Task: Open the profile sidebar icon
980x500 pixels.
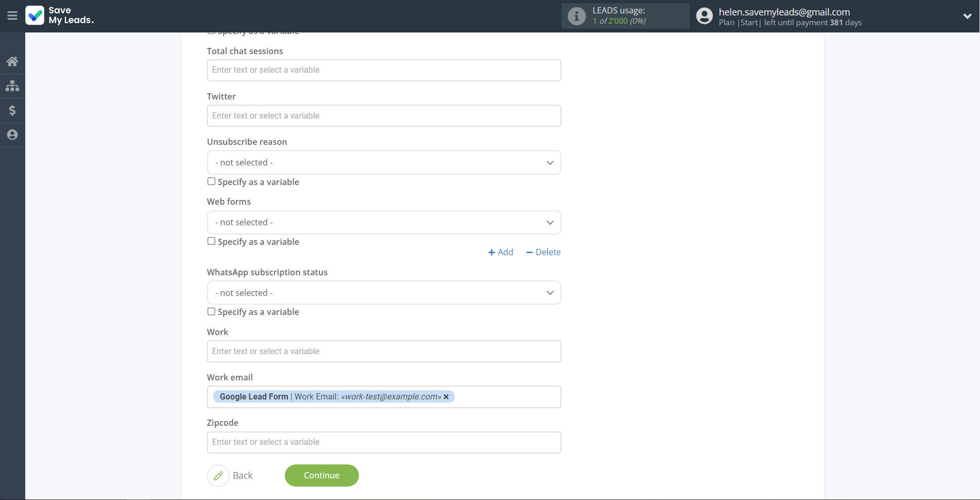Action: click(12, 135)
